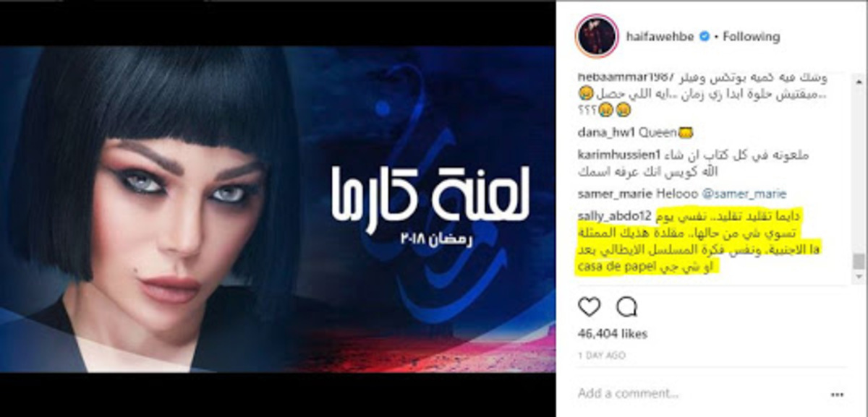This screenshot has width=868, height=417.
Task: Open more options three dots menu
Action: point(837,394)
